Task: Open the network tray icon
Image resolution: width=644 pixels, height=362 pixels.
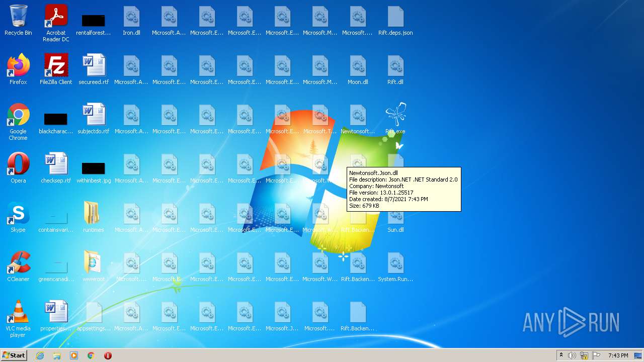Action: 584,355
